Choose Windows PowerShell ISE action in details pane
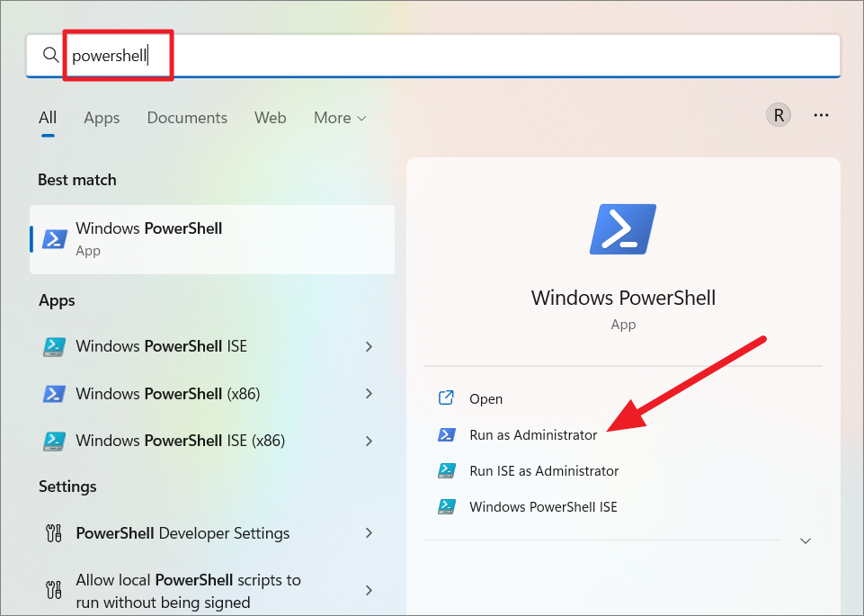 click(543, 507)
